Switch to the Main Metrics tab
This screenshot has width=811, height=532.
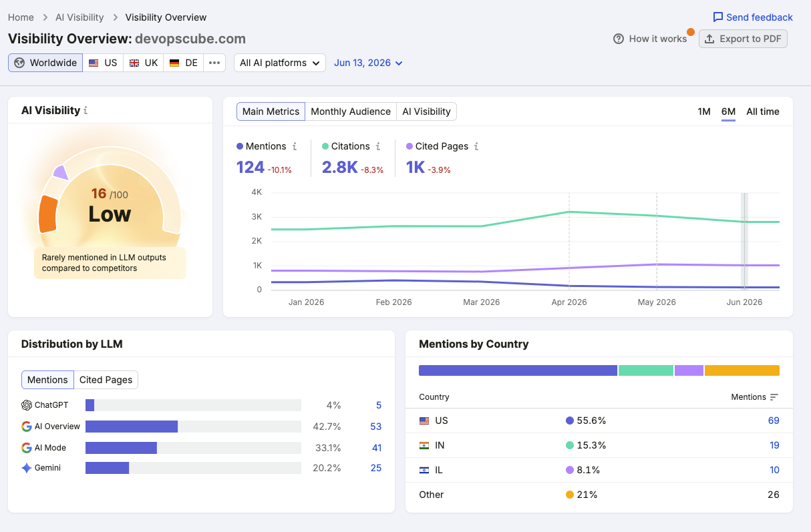(x=271, y=111)
